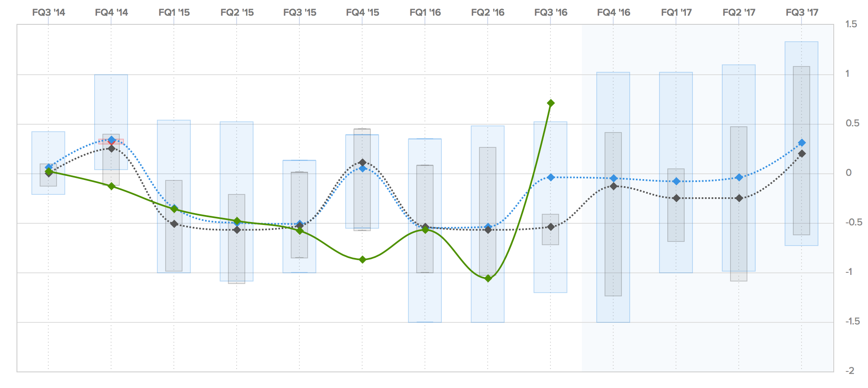Click the FQ1 '16 quarter label
The width and height of the screenshot is (868, 388).
(x=425, y=12)
